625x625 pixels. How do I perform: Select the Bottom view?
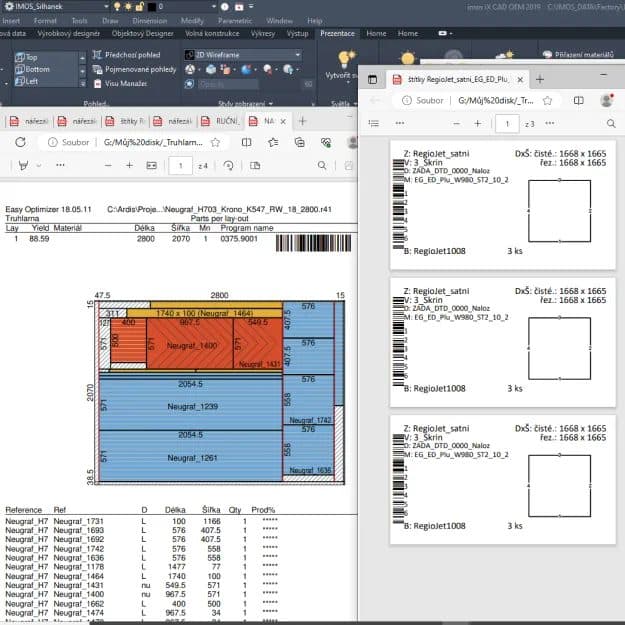pos(32,69)
